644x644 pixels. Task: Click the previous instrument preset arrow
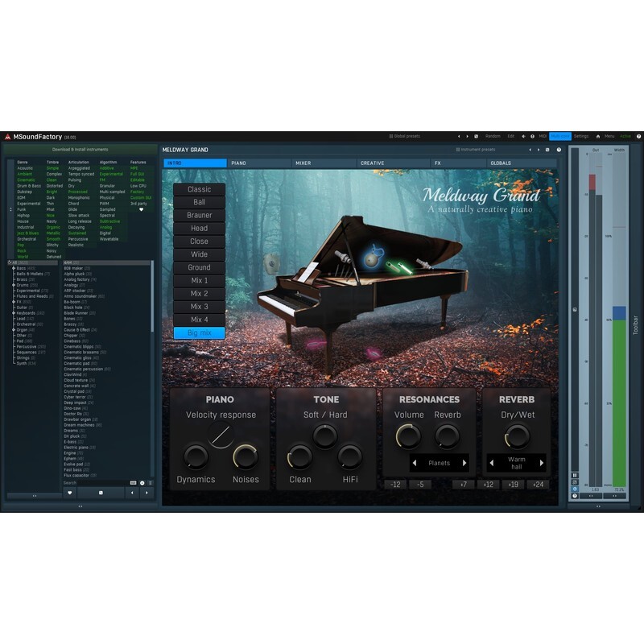pyautogui.click(x=530, y=150)
